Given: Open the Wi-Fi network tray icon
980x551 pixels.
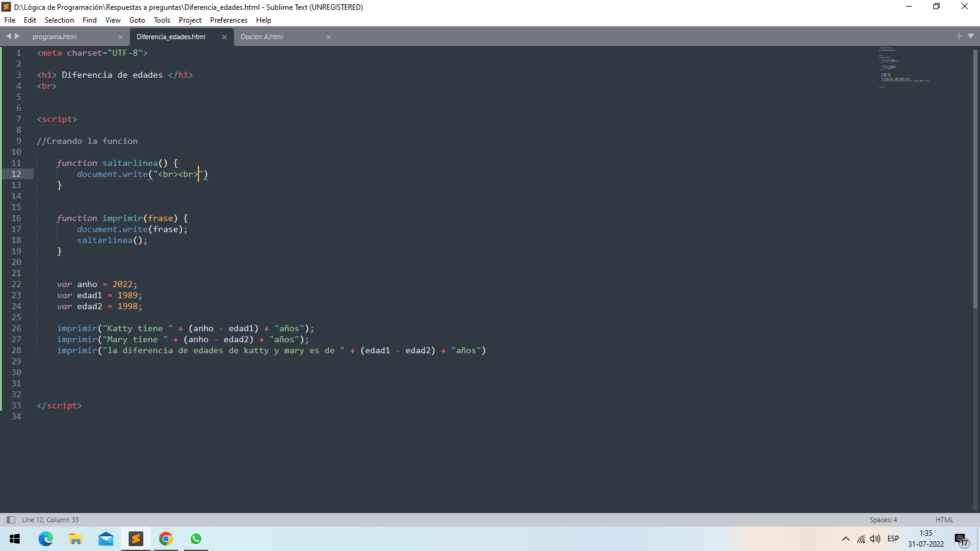Looking at the screenshot, I should (861, 539).
